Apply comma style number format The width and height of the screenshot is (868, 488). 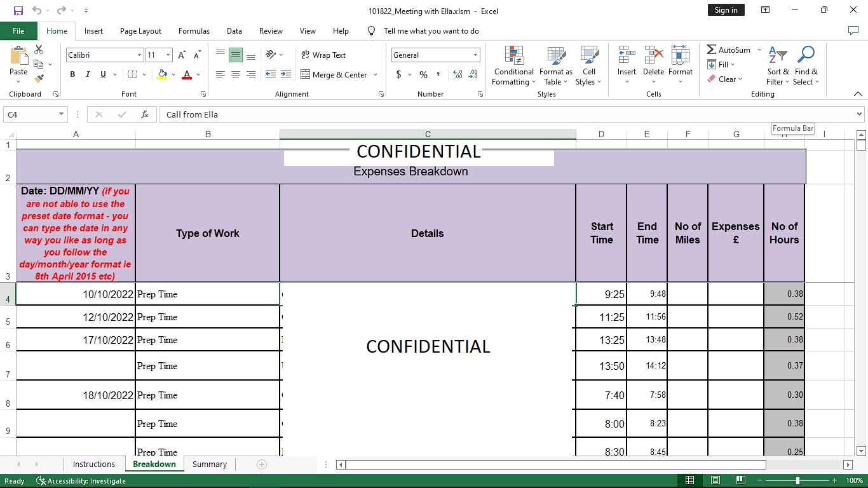(438, 74)
